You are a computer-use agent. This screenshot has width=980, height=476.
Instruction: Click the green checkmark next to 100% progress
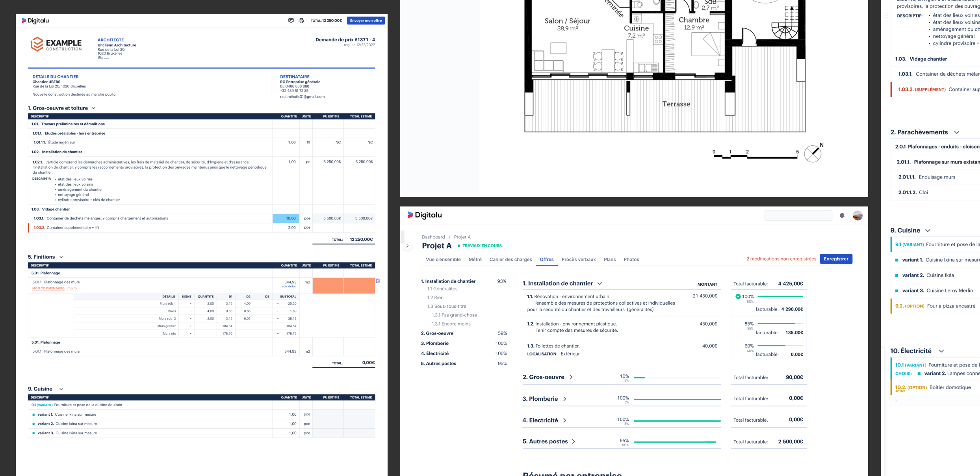(x=738, y=296)
